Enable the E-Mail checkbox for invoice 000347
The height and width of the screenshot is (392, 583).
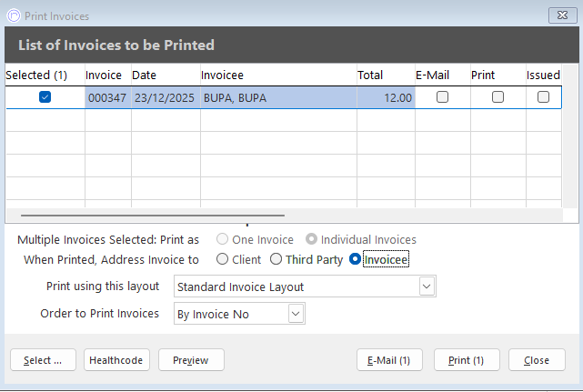443,97
